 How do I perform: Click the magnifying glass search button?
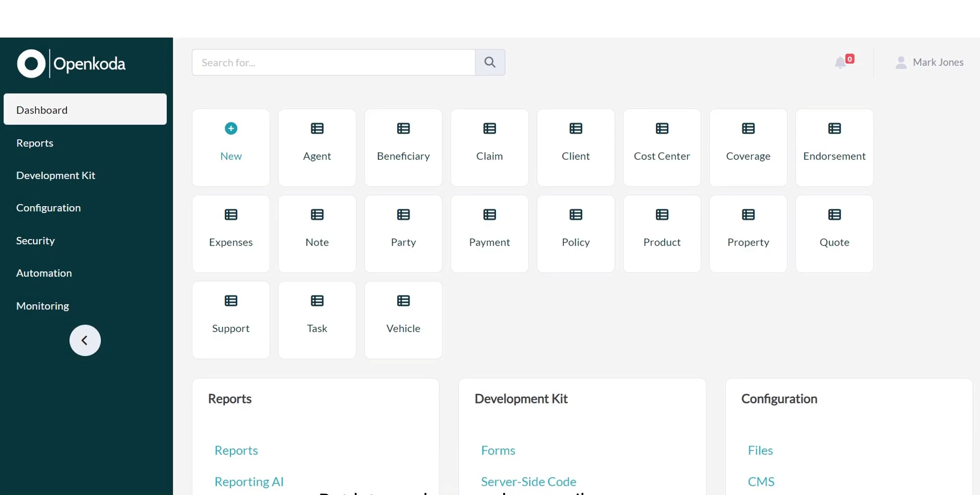[x=490, y=62]
